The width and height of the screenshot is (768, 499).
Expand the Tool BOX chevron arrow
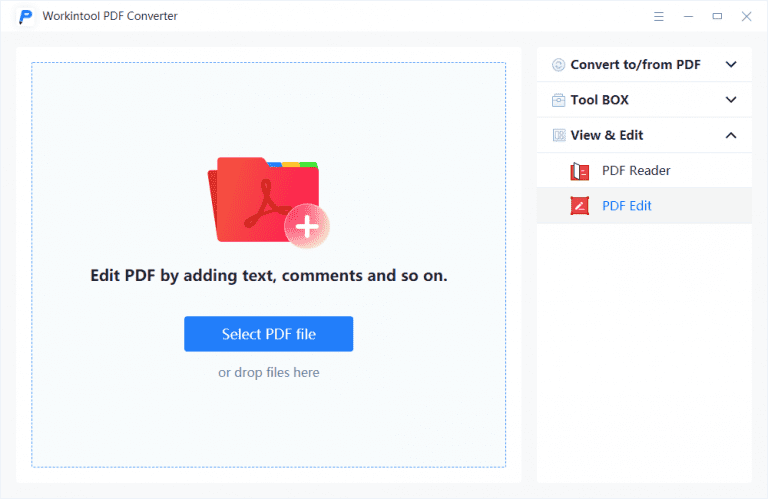731,100
